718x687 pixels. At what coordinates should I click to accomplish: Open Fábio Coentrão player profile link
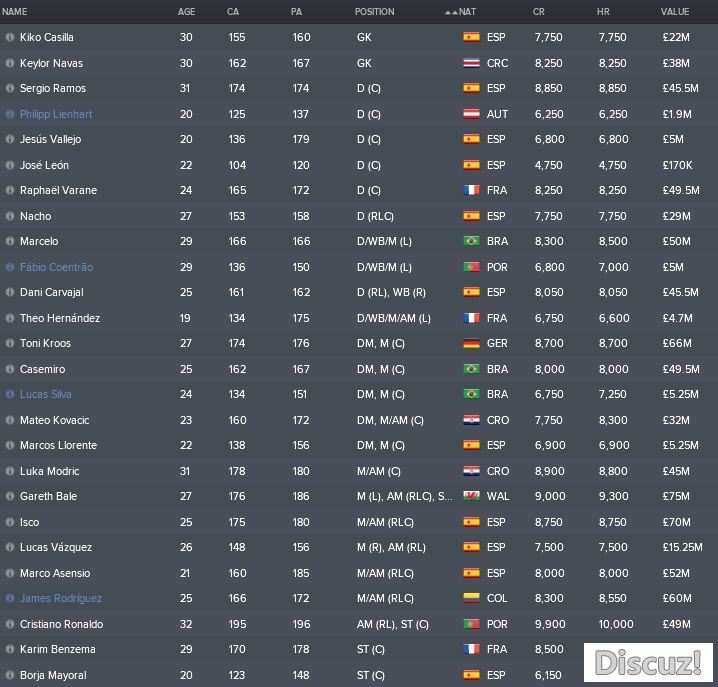tap(56, 267)
